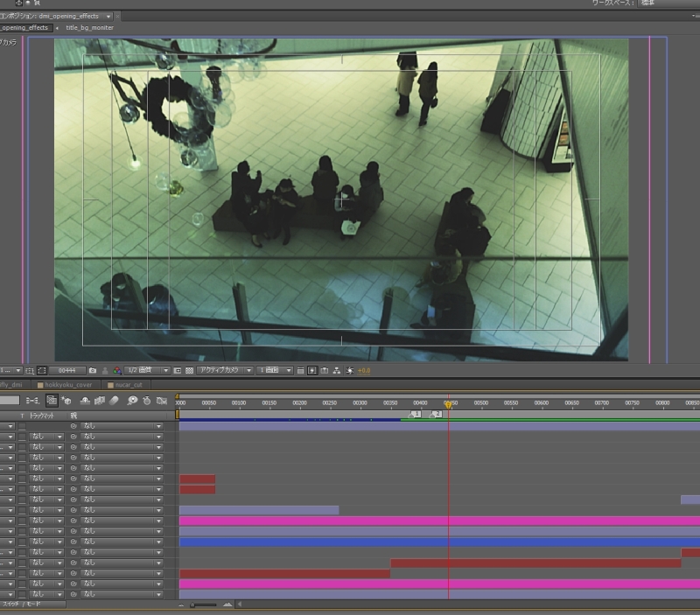Click the composition flowchart icon in viewer
Viewport: 700px width, 615px height.
(337, 371)
